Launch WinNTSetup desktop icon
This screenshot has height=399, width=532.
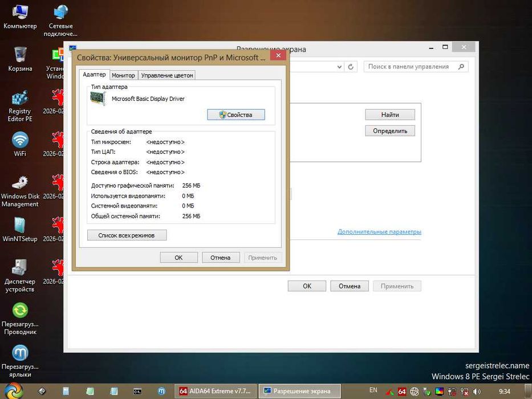pos(20,229)
